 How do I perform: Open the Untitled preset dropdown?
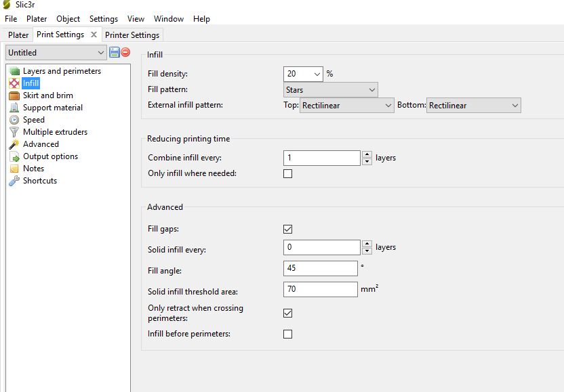click(x=56, y=53)
